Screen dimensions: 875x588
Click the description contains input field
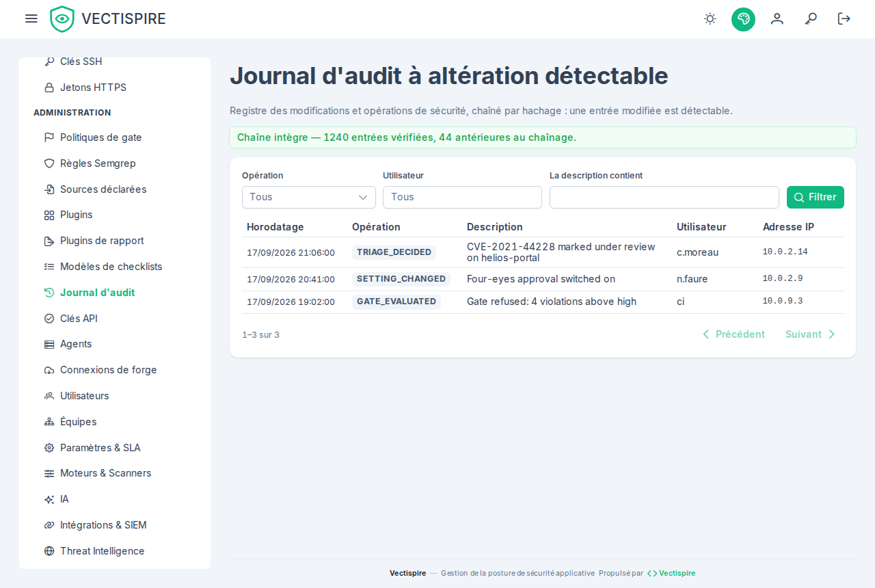(664, 197)
